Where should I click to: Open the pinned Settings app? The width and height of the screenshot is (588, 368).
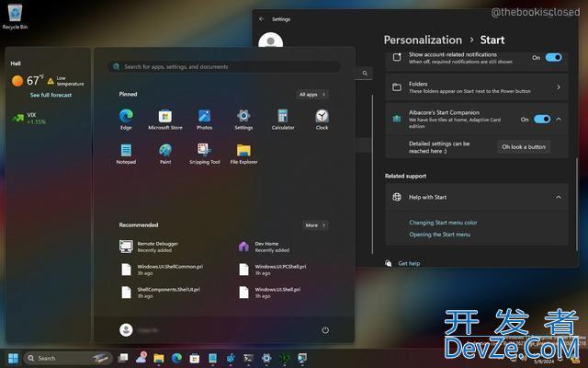[243, 120]
